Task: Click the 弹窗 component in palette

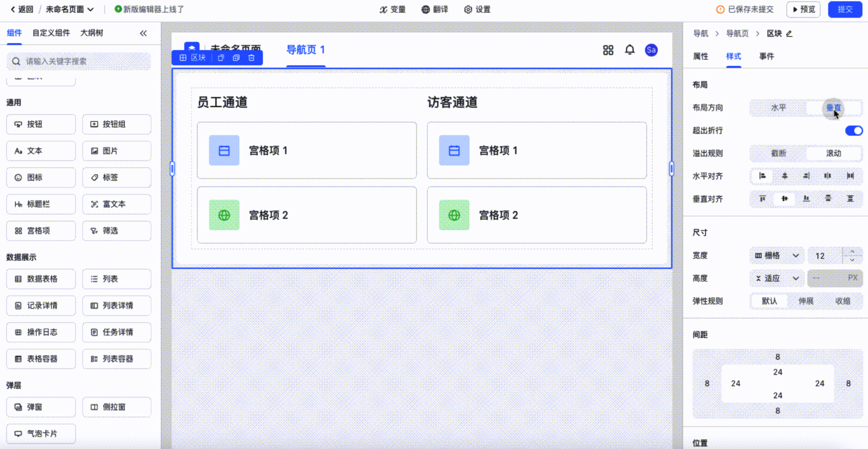Action: point(41,407)
